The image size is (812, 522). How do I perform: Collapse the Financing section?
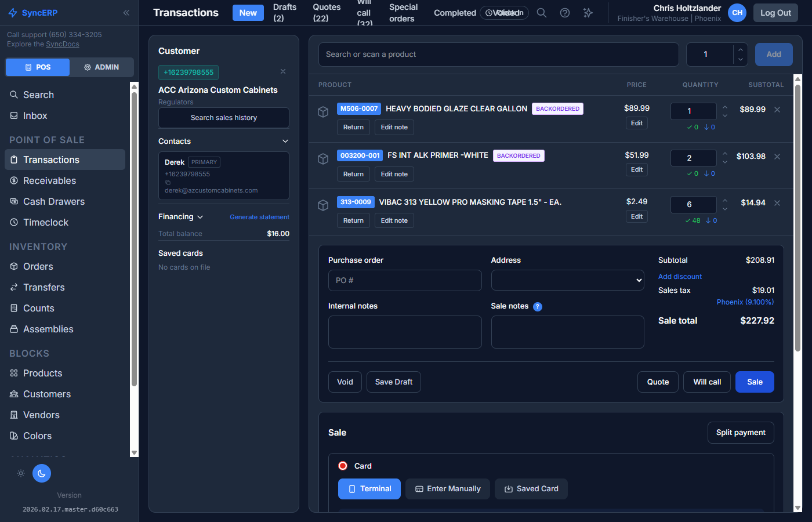pyautogui.click(x=200, y=216)
